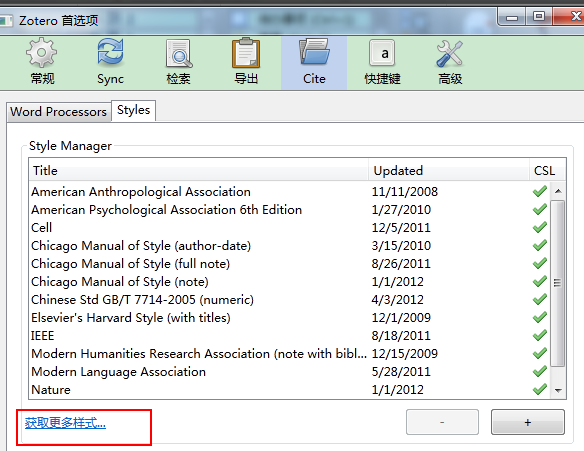Click the 12/5/2011 updated date
Image resolution: width=584 pixels, height=451 pixels.
tap(401, 228)
